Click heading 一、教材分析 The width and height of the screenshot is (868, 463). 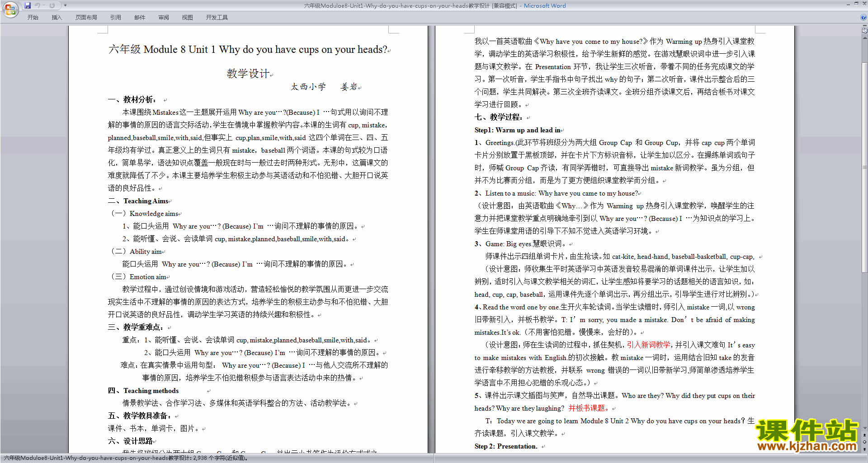click(x=132, y=100)
